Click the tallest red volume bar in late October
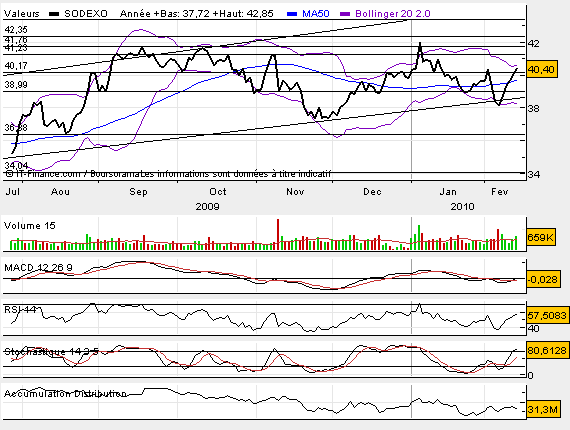Image resolution: width=570 pixels, height=430 pixels. (278, 234)
